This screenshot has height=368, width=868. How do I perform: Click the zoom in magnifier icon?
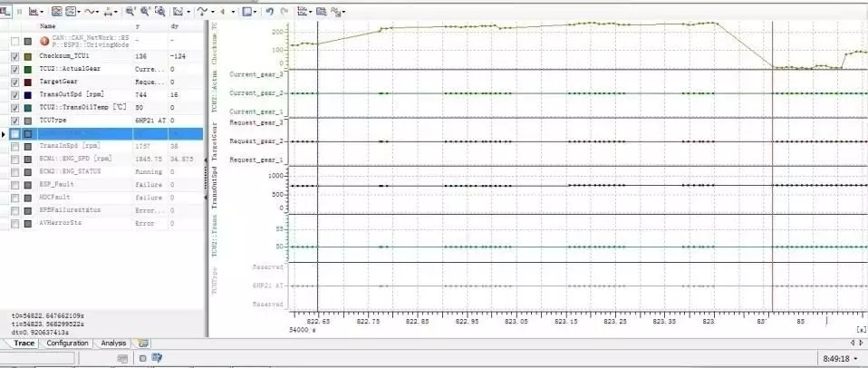click(x=130, y=12)
